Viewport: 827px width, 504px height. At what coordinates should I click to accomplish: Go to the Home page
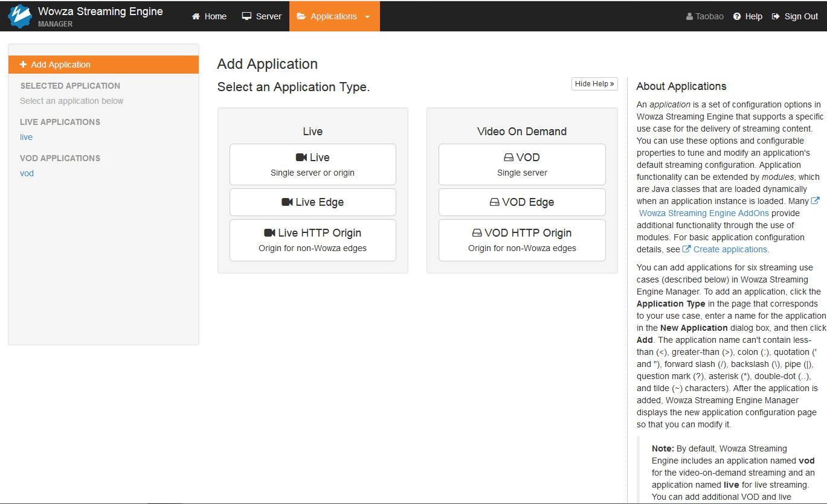click(x=209, y=16)
